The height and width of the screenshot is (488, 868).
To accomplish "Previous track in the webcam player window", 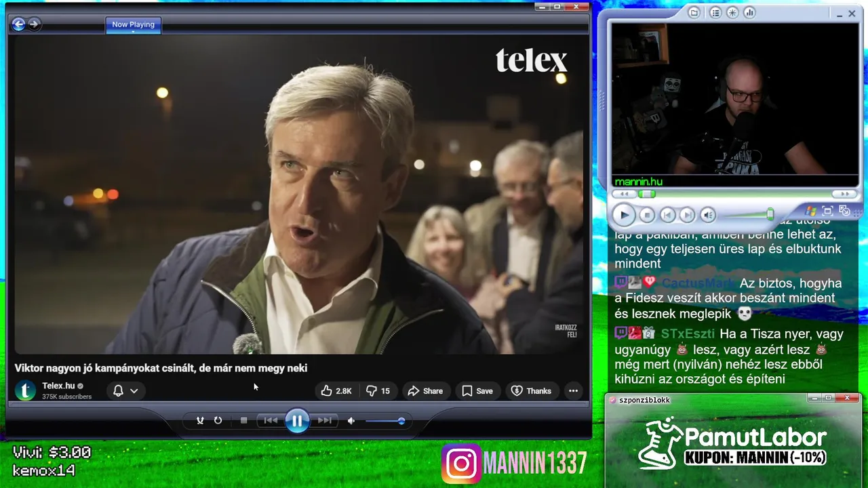I will point(667,215).
